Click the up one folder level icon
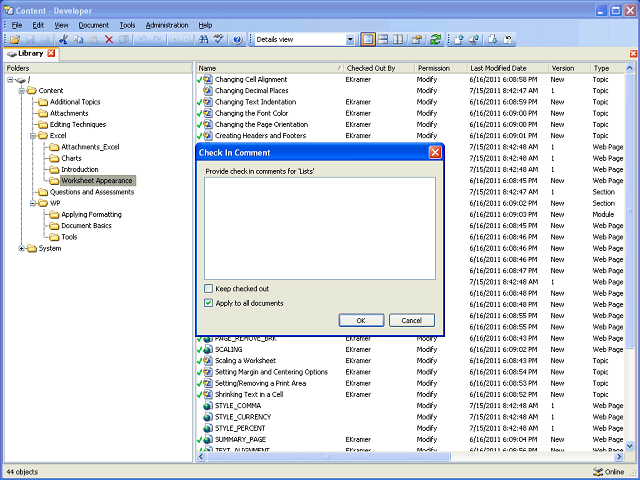Screen dimensions: 640x480 coord(417,40)
